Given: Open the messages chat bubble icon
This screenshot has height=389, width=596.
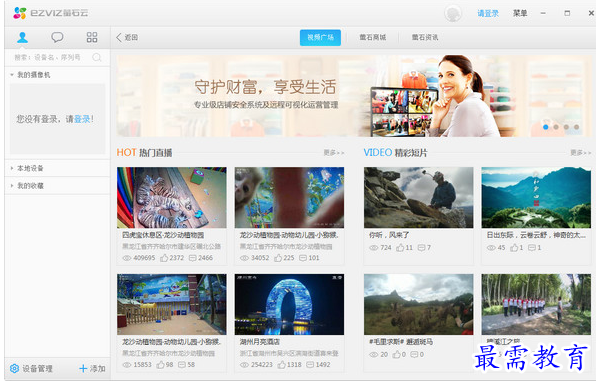Looking at the screenshot, I should tap(57, 37).
